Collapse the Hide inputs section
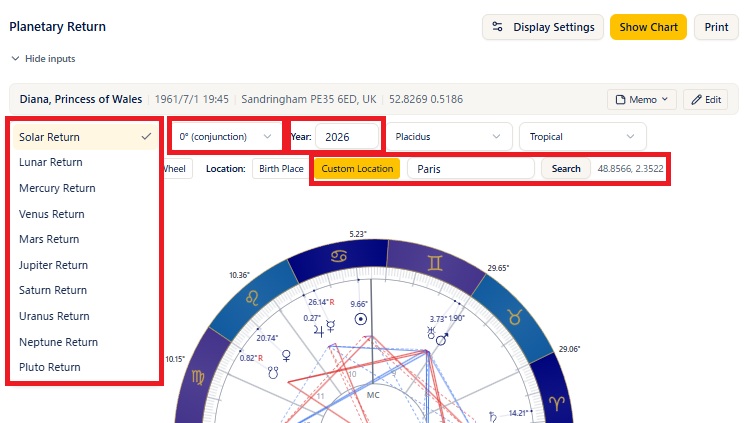Screen dimensions: 746x423 point(43,59)
